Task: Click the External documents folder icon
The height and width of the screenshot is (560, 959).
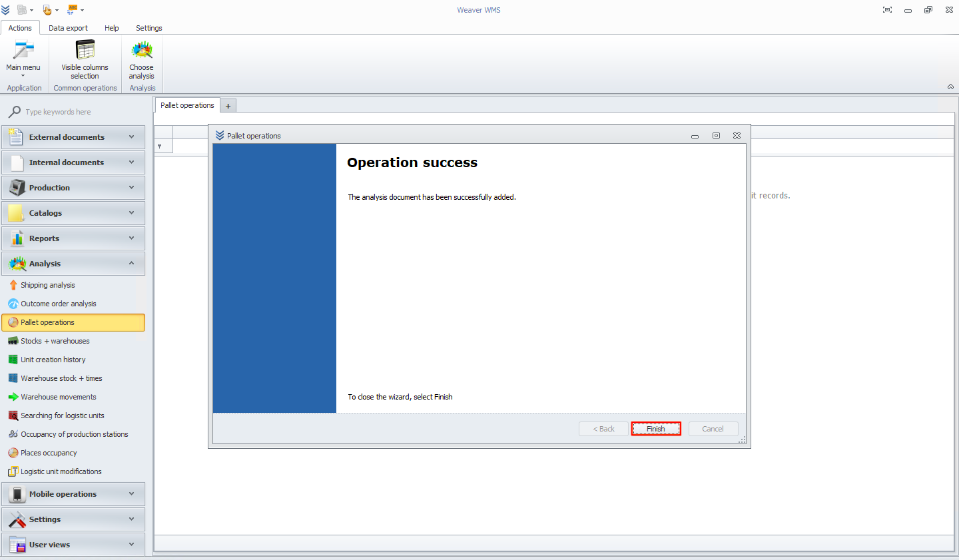Action: (17, 137)
